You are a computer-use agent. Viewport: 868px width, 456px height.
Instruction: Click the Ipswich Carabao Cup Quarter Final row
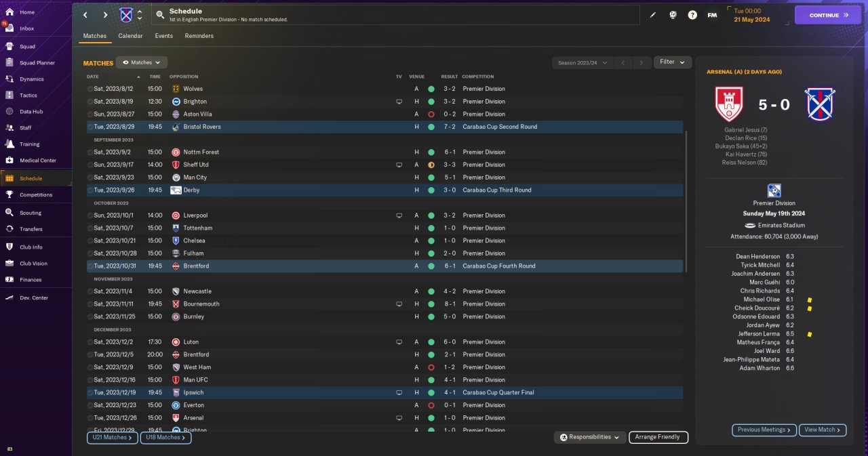tap(384, 392)
